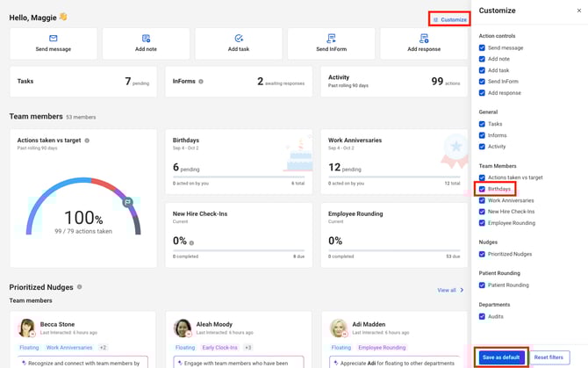Disable the Audits checkbox
Image resolution: width=588 pixels, height=368 pixels.
[x=483, y=315]
